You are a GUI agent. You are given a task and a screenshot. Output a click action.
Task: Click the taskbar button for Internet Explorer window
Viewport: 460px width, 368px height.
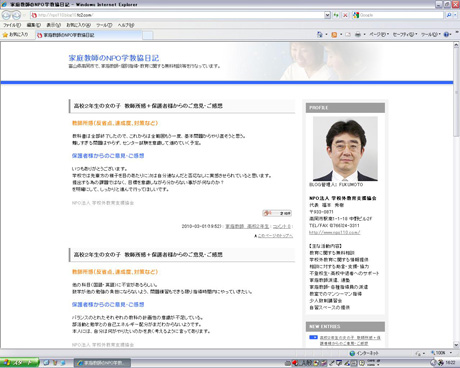tap(102, 363)
